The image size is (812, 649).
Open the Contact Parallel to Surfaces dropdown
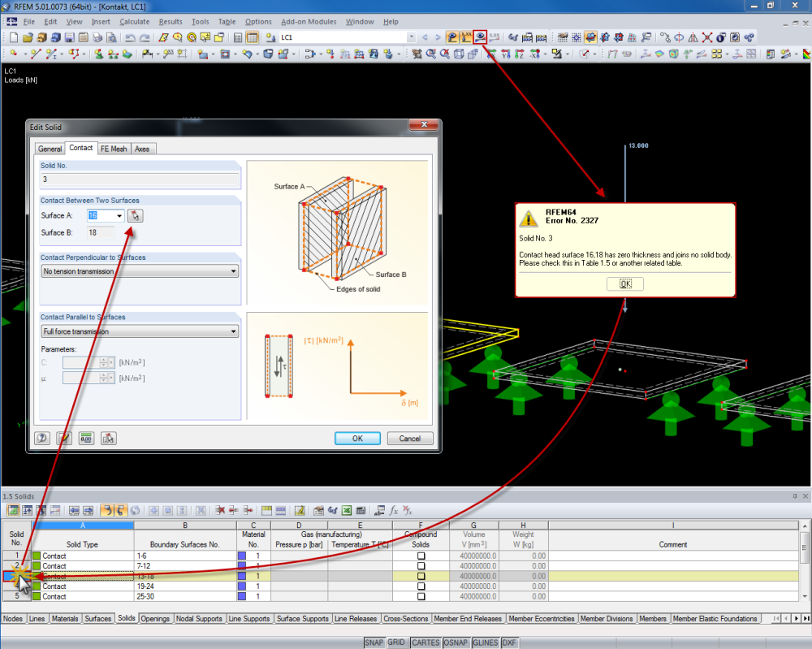tap(234, 331)
